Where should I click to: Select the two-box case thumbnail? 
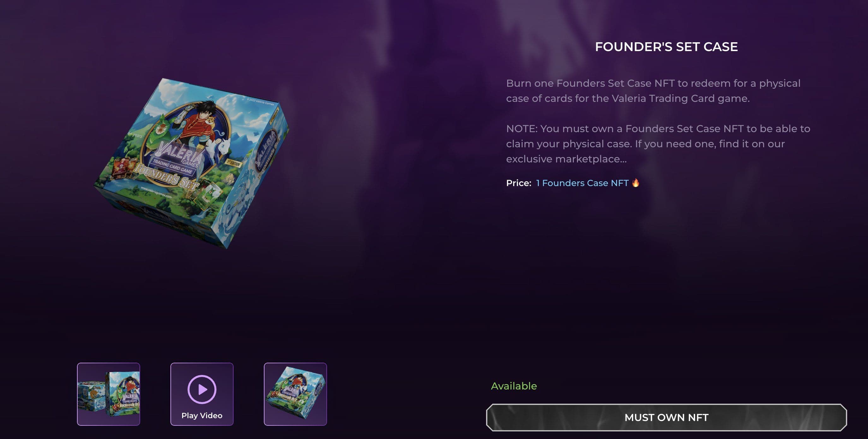click(109, 394)
